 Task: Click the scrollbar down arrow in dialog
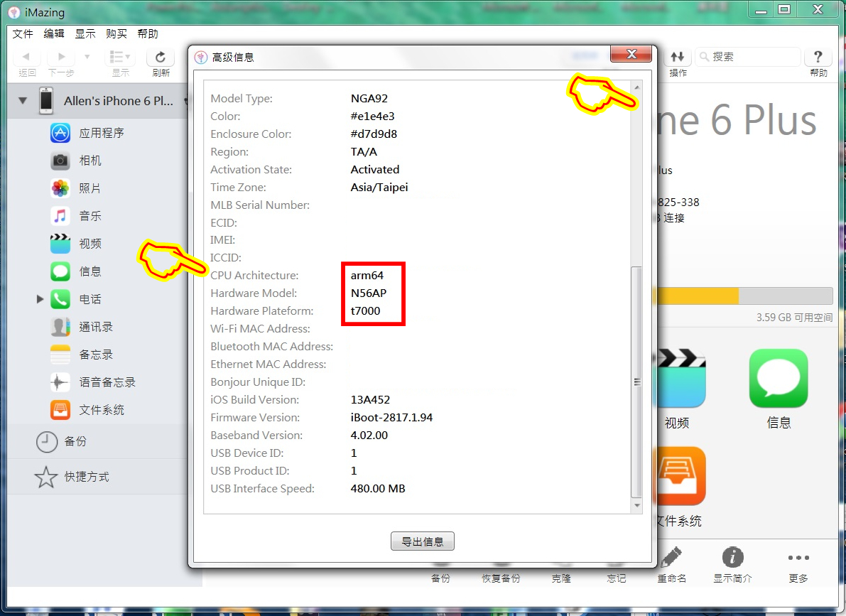point(636,505)
